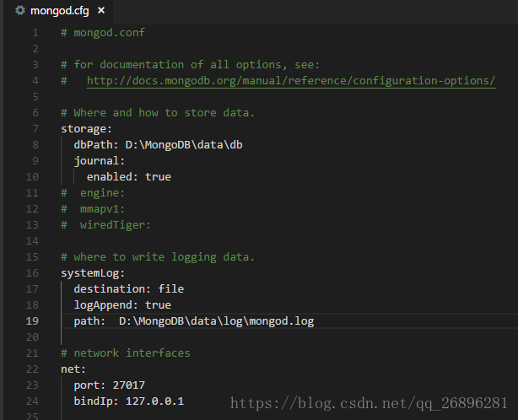518x420 pixels.
Task: Place cursor on the 'storage:' line
Action: coord(86,129)
